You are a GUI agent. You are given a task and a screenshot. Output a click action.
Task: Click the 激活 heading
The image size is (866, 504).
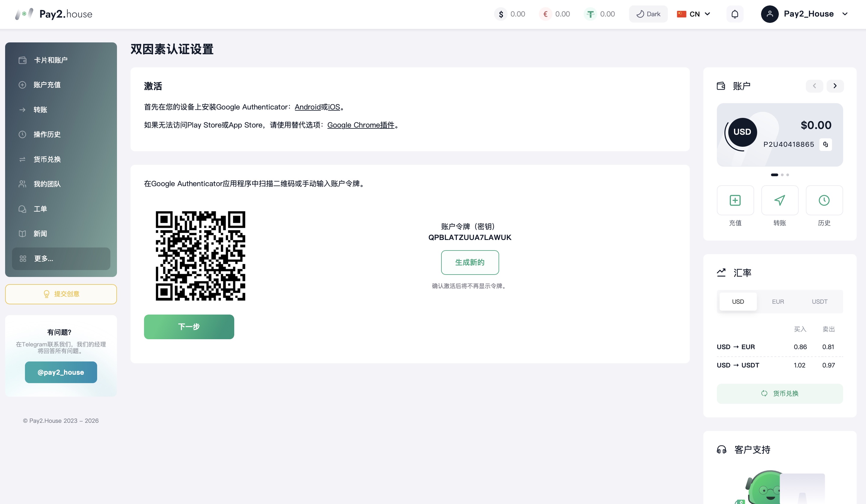click(153, 86)
